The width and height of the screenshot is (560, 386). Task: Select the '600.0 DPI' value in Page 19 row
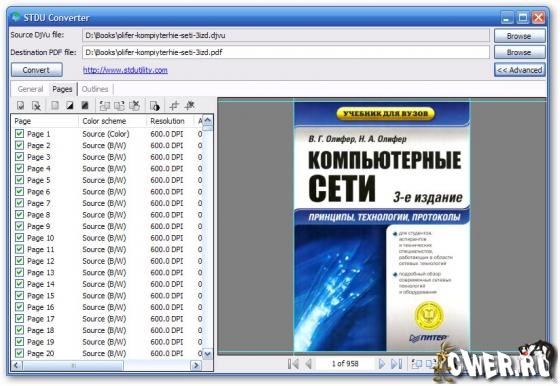click(167, 342)
